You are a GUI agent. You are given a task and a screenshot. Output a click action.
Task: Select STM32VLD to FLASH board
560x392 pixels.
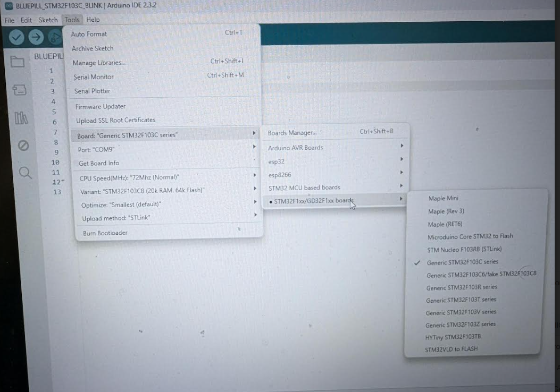click(x=473, y=349)
